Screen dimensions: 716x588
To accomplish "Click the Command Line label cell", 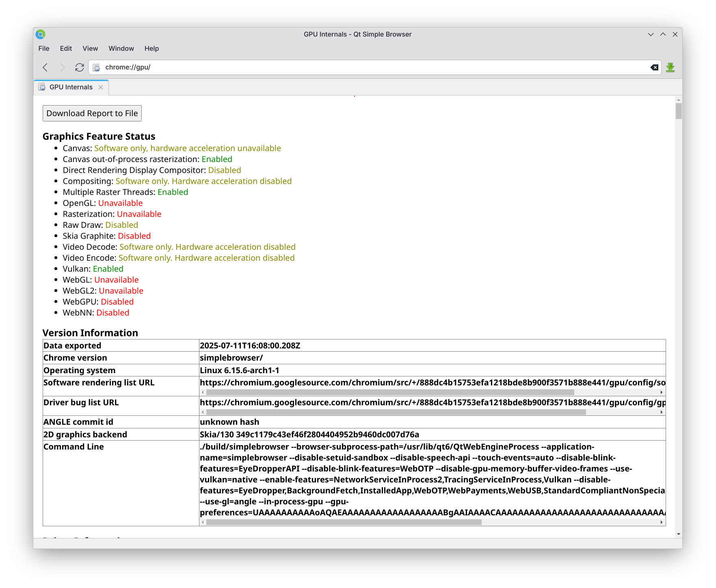I will click(121, 483).
